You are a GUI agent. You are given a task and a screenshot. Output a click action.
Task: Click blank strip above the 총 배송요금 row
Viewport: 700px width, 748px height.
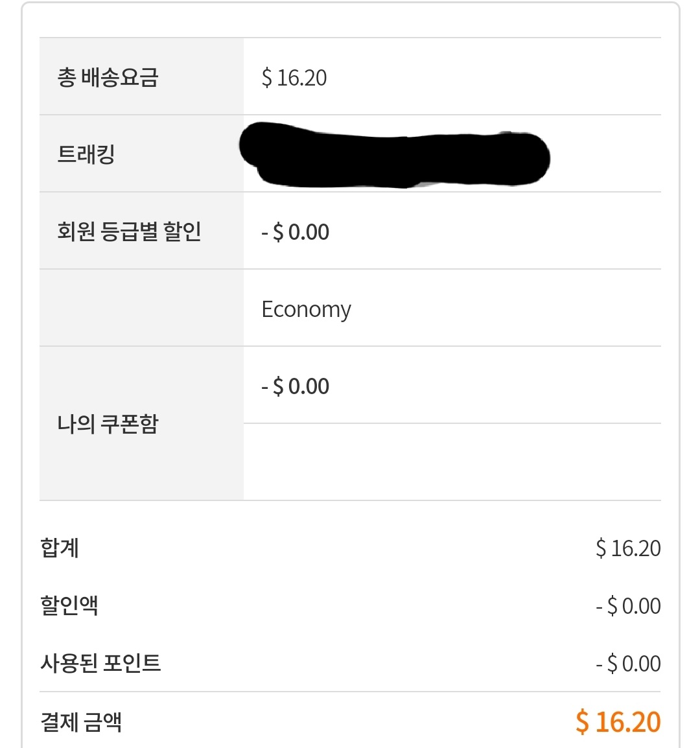(350, 21)
